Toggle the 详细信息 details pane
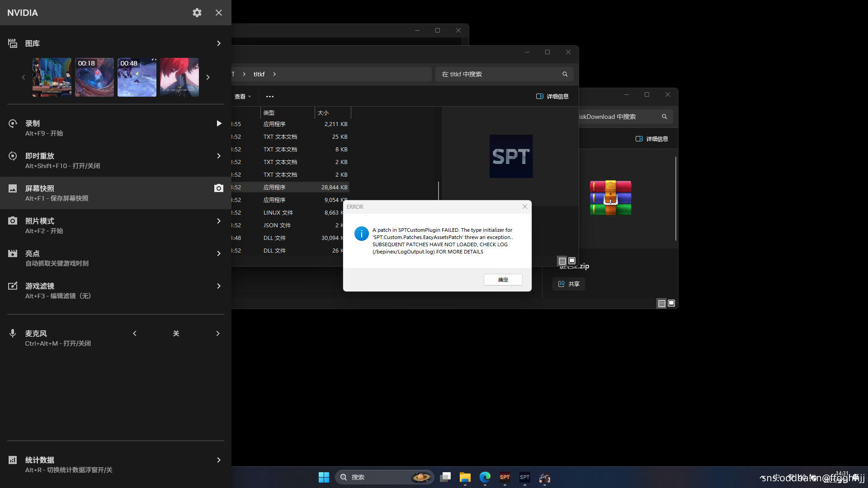This screenshot has width=868, height=488. (552, 96)
